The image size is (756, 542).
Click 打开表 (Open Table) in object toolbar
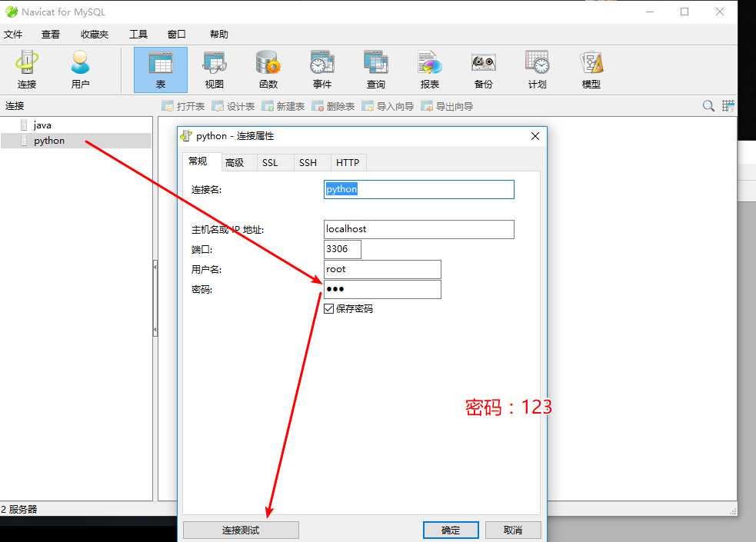coord(183,106)
